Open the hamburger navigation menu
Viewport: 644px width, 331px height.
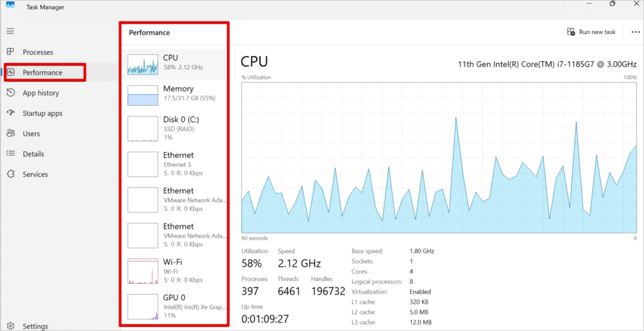10,31
